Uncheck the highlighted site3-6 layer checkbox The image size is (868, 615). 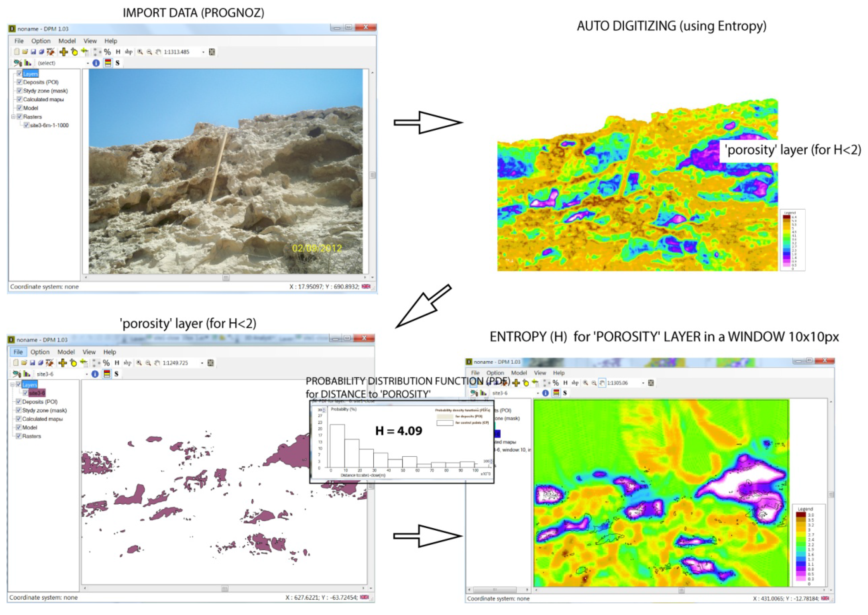[25, 393]
